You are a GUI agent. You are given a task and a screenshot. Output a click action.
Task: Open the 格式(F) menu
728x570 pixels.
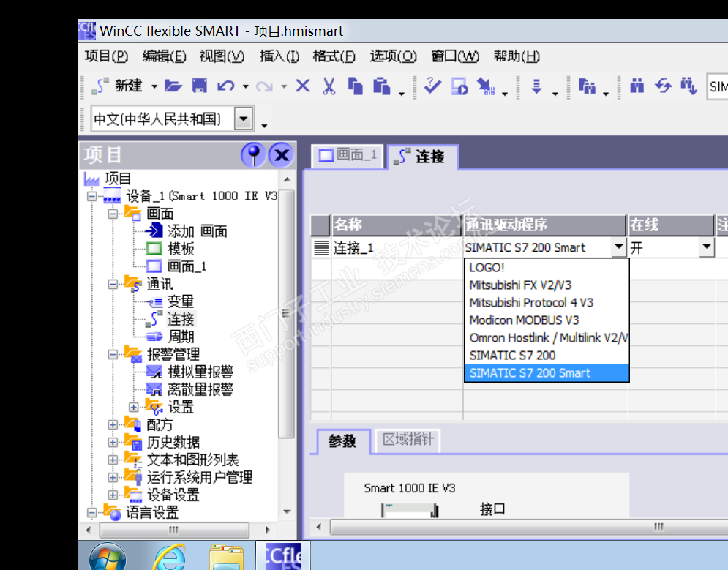click(334, 56)
